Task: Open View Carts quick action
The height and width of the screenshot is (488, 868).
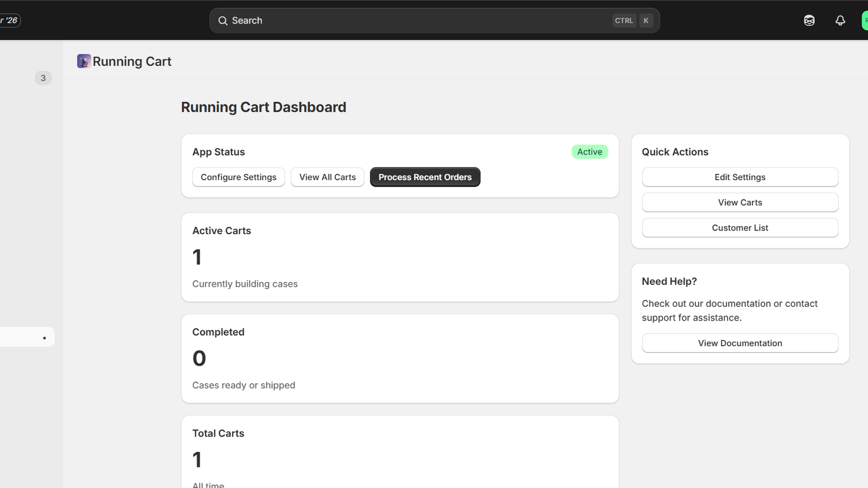Action: coord(740,202)
